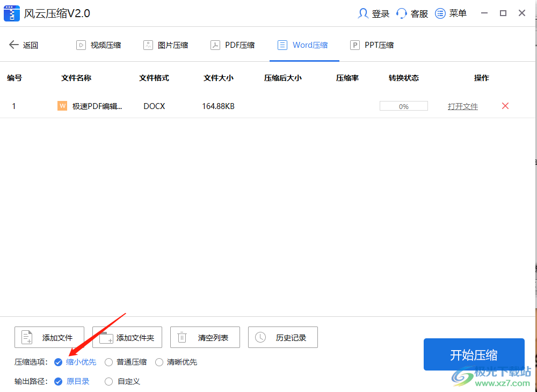Click the 0% progress bar
This screenshot has width=537, height=392.
point(404,106)
